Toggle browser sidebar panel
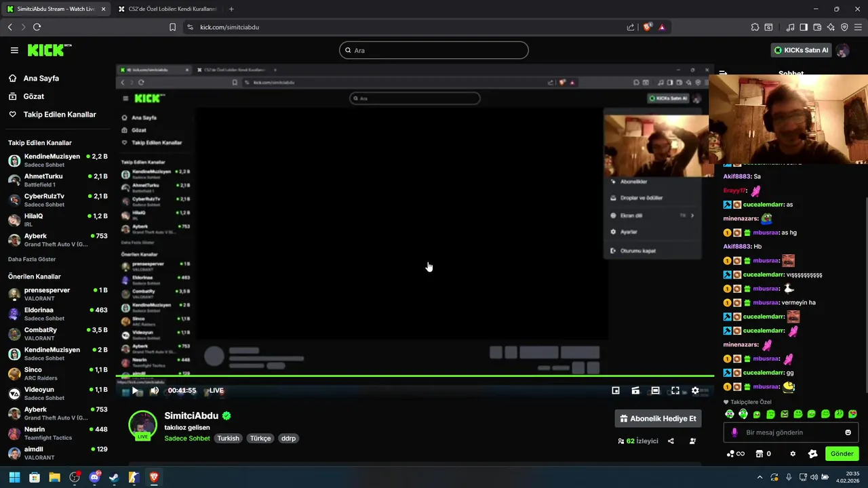This screenshot has height=488, width=868. pyautogui.click(x=804, y=27)
